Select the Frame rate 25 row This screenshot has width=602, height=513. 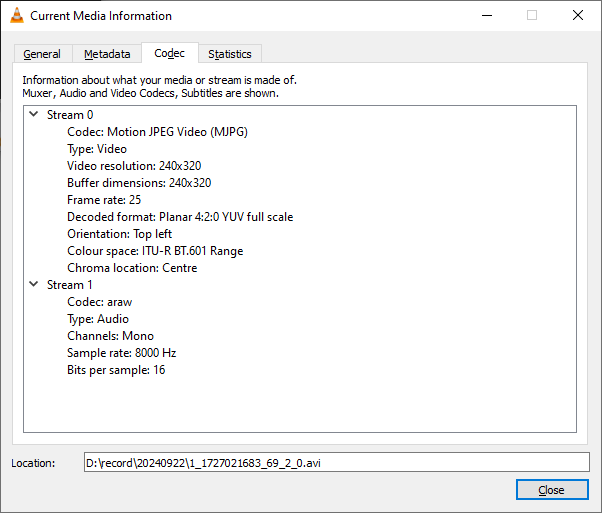(x=104, y=200)
